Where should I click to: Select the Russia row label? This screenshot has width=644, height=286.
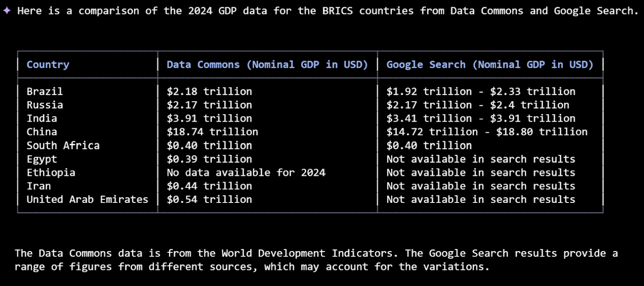click(x=45, y=105)
